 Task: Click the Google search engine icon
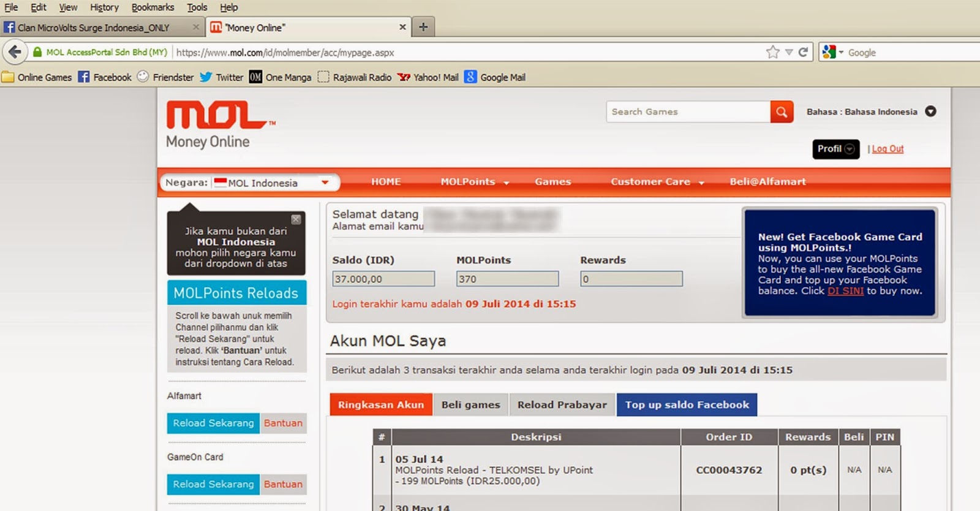click(829, 52)
